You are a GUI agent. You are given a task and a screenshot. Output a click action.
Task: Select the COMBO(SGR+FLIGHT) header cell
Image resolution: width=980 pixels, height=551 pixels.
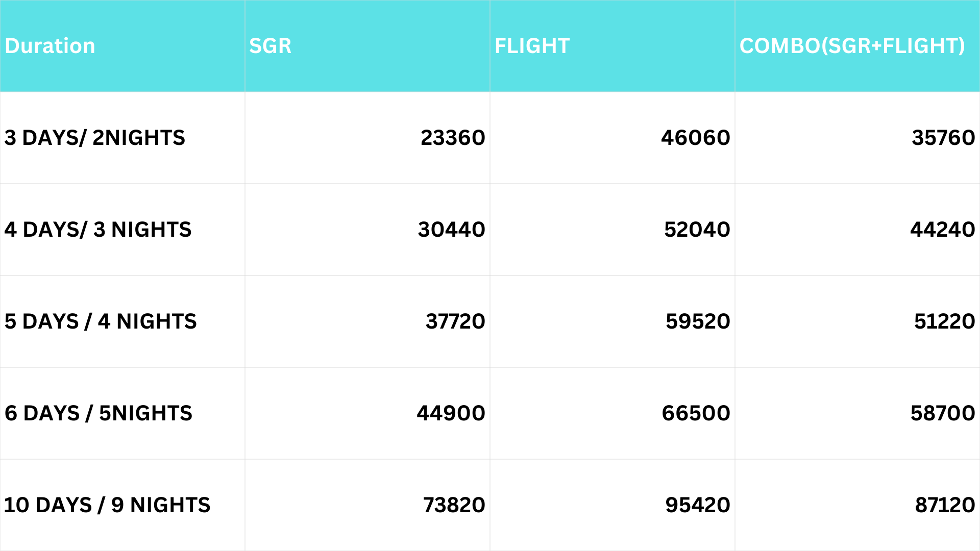[x=852, y=46]
